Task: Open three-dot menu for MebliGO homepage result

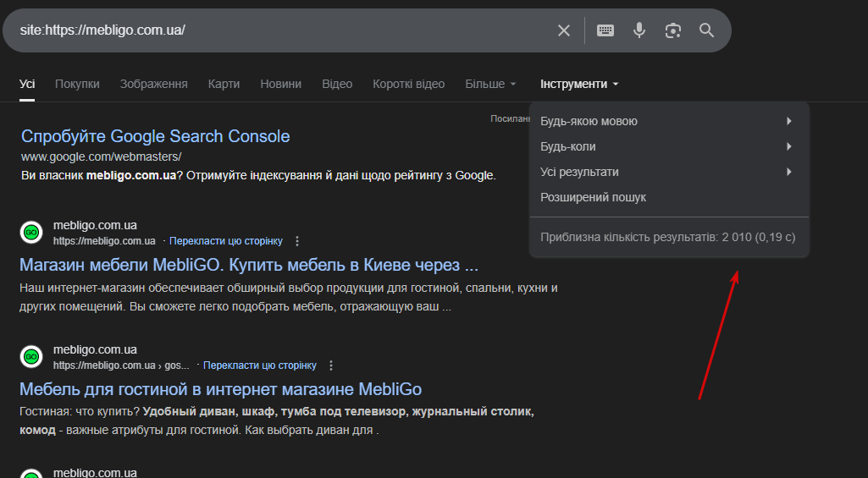Action: 297,241
